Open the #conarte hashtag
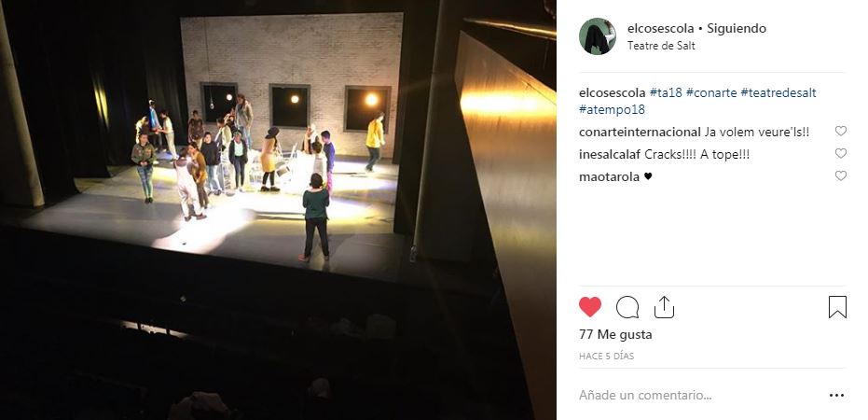Screen dimensions: 868x420 pos(711,93)
